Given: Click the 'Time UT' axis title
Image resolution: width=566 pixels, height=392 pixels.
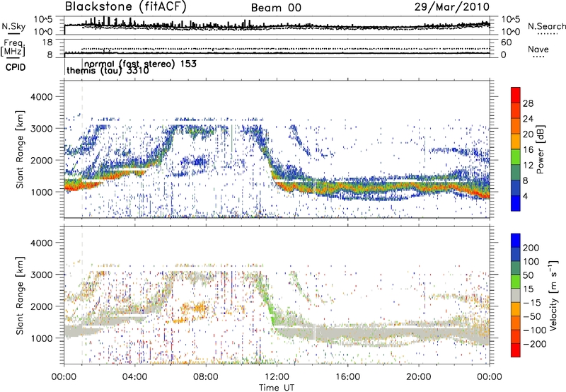Looking at the screenshot, I should tap(277, 388).
